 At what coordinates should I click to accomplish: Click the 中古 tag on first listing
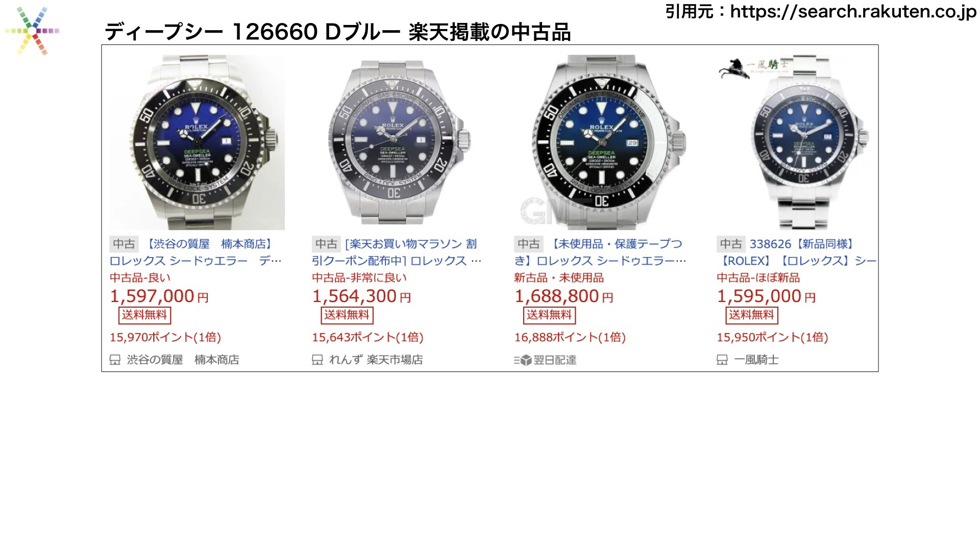pos(124,244)
